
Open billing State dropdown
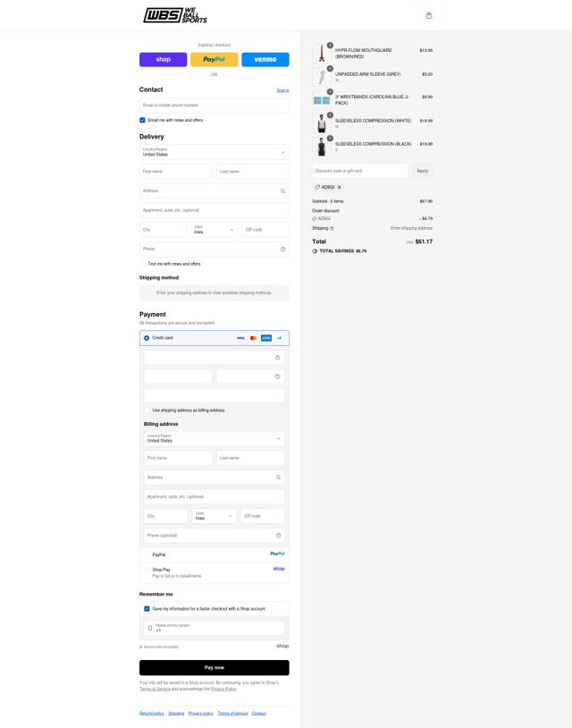(x=214, y=516)
